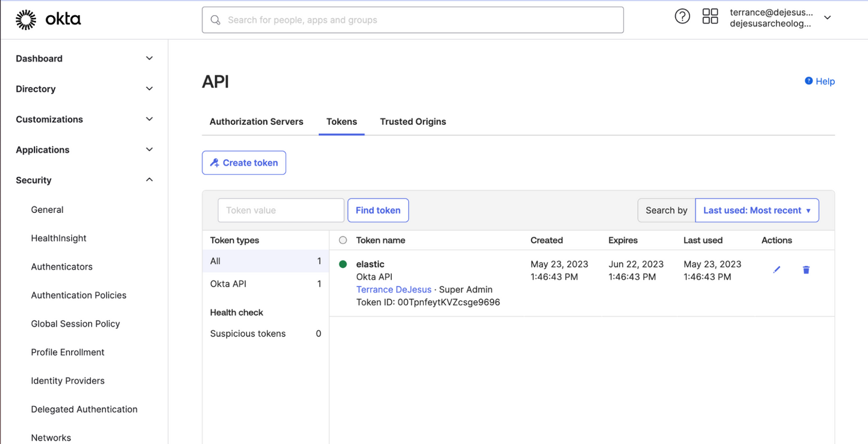This screenshot has width=868, height=444.
Task: Click the Find token button
Action: 378,211
